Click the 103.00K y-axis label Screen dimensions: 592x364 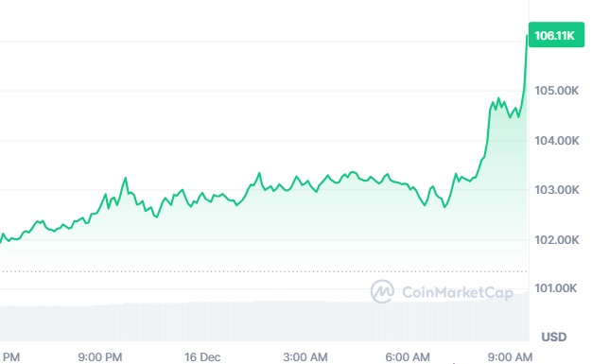(556, 189)
